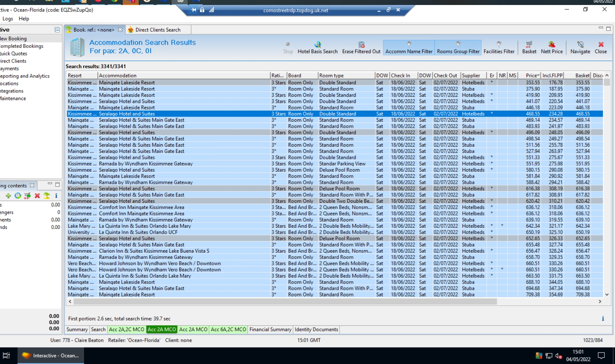This screenshot has width=615, height=364.
Task: Select the Clarion Inn & Suites Kissimmee row
Action: tap(335, 251)
